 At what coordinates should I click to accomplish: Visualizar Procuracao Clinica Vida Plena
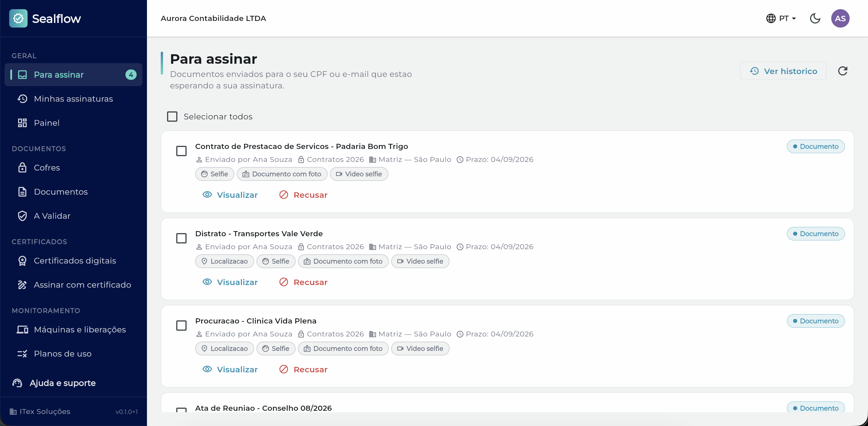tap(230, 369)
